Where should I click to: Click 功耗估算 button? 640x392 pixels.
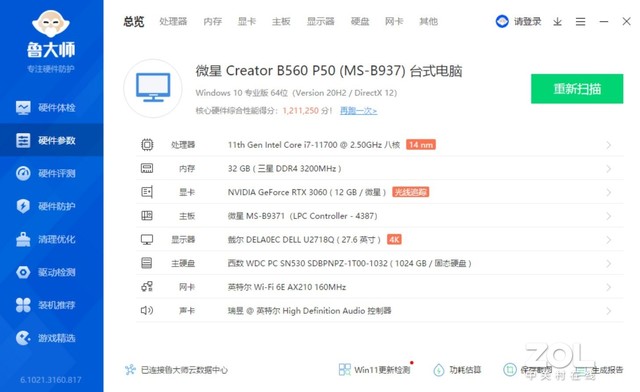tap(458, 370)
